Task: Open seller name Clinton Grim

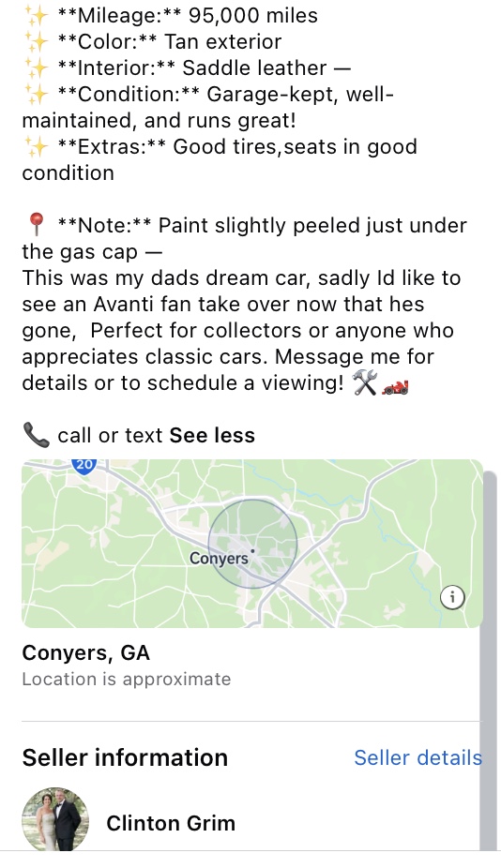Action: (171, 823)
